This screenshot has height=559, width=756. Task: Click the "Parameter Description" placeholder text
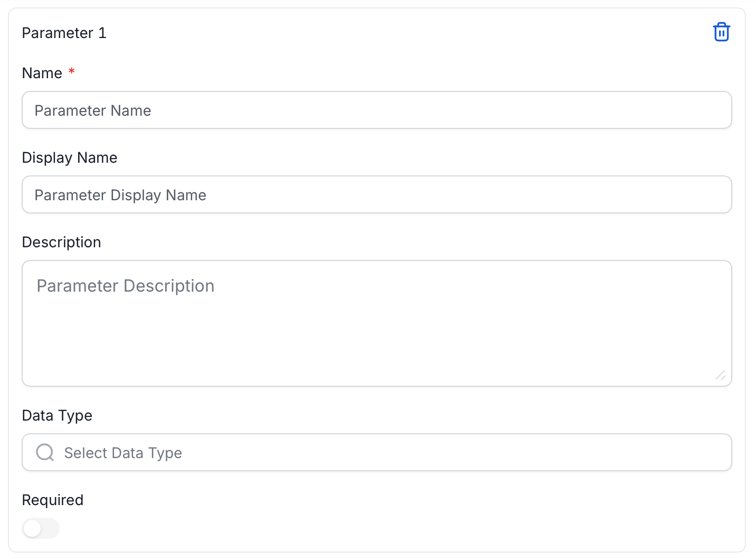tap(126, 286)
